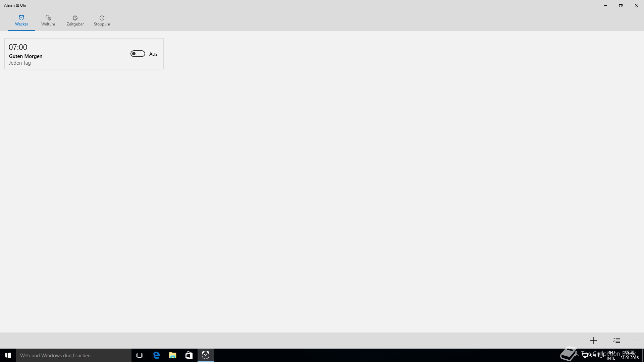This screenshot has width=644, height=362.
Task: Show hidden tray icons with the chevron
Action: [x=577, y=355]
